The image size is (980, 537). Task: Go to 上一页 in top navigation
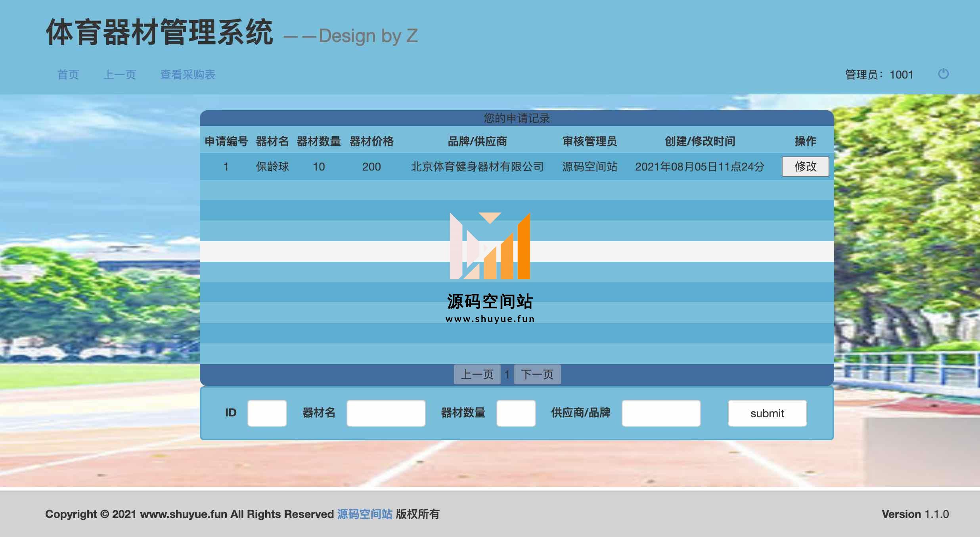coord(120,75)
